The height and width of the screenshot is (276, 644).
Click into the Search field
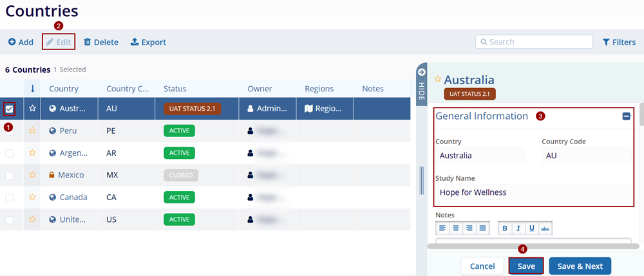click(x=534, y=42)
